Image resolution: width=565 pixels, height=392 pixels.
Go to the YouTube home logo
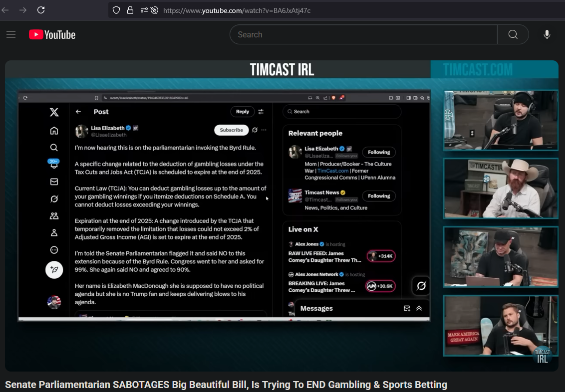pyautogui.click(x=52, y=34)
